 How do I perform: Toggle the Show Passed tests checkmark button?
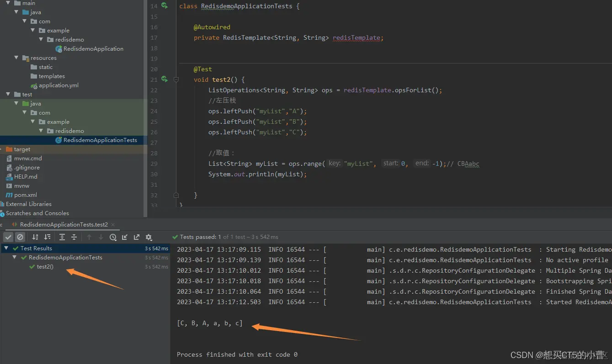(8, 237)
